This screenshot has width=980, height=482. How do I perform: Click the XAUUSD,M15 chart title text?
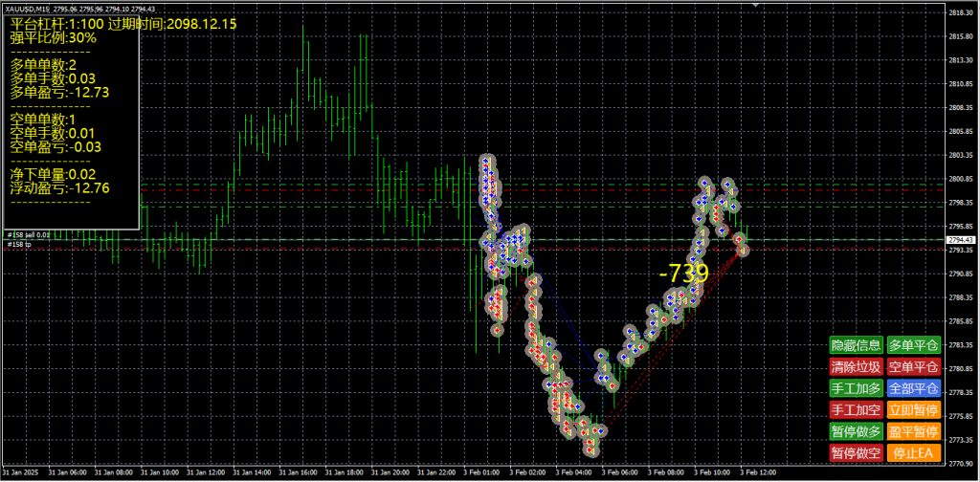pos(27,8)
